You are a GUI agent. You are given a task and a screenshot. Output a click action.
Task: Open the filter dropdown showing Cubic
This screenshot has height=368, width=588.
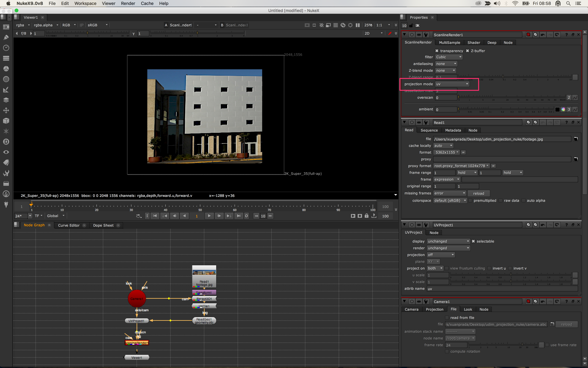(449, 57)
